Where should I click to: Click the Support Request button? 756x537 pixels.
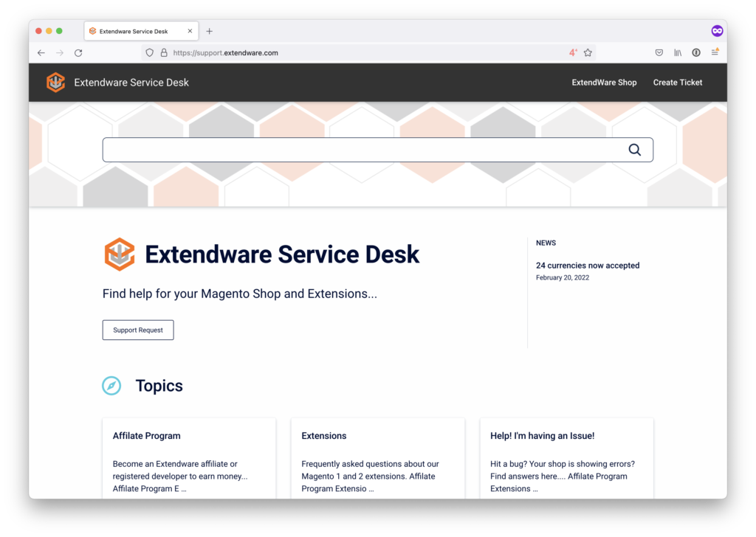pyautogui.click(x=138, y=330)
